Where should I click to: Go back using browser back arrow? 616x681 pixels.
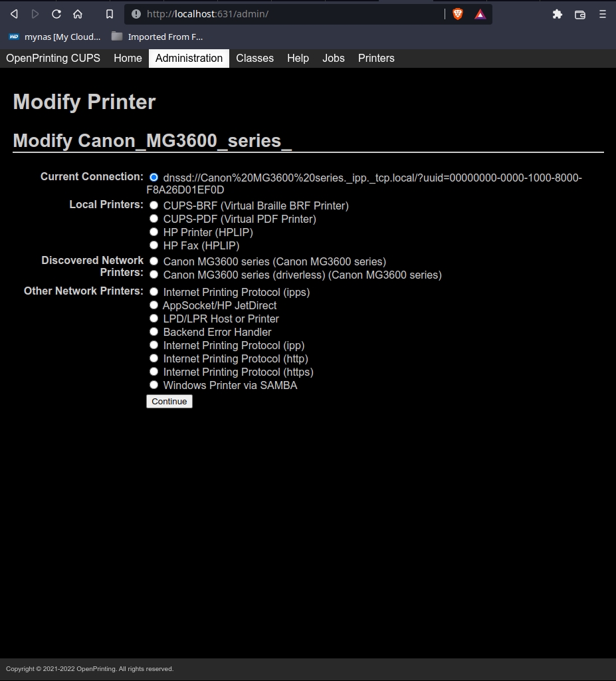[x=14, y=14]
